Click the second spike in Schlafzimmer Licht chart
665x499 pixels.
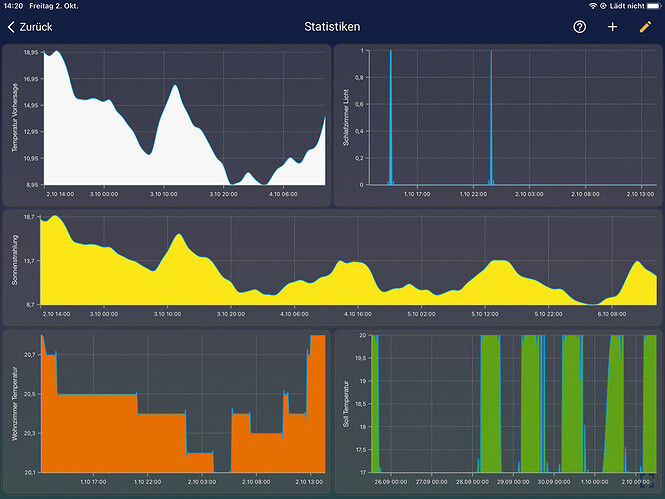pyautogui.click(x=491, y=120)
